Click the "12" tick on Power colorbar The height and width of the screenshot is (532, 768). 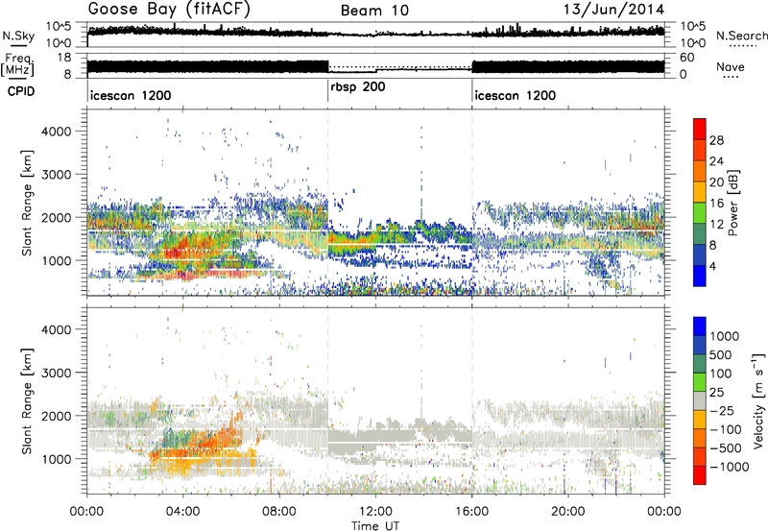coord(716,225)
